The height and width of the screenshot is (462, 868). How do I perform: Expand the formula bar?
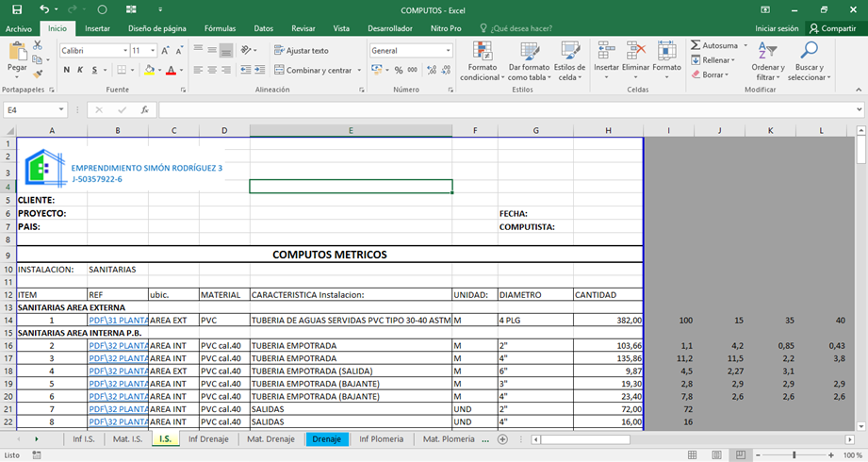(x=860, y=109)
